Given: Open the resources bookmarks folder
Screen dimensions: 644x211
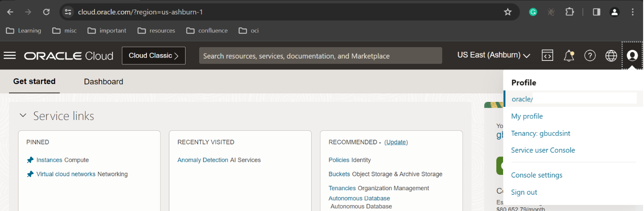Looking at the screenshot, I should [x=156, y=31].
